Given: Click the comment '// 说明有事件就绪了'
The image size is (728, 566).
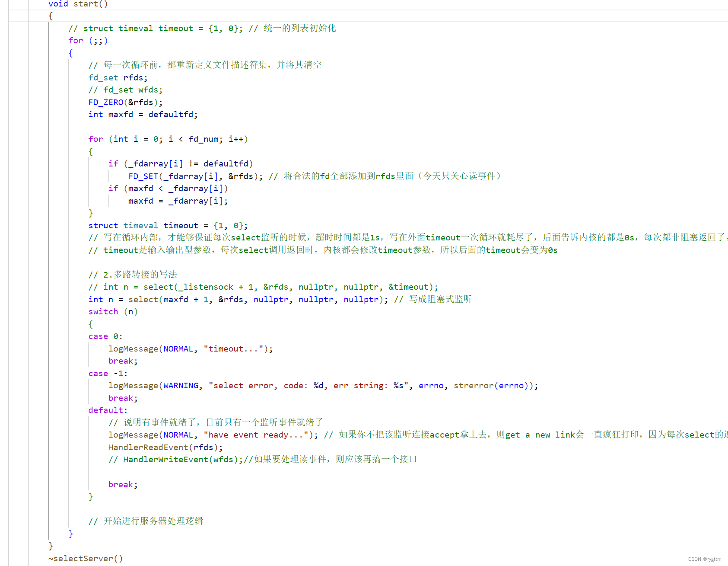Looking at the screenshot, I should (x=216, y=422).
